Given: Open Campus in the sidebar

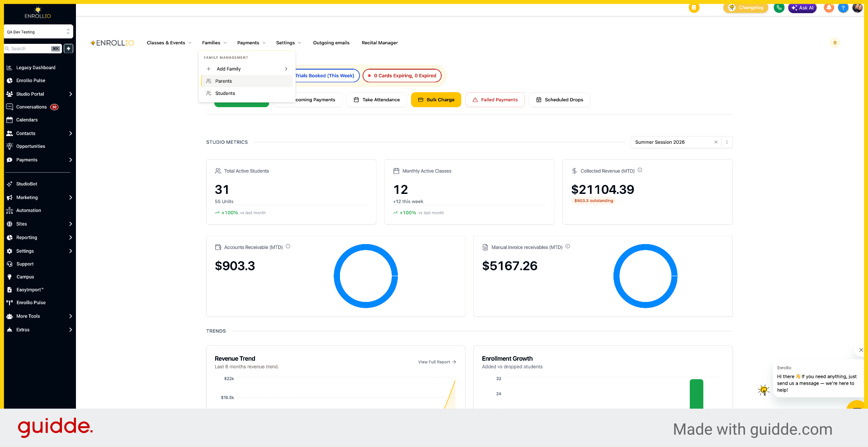Looking at the screenshot, I should click(25, 277).
